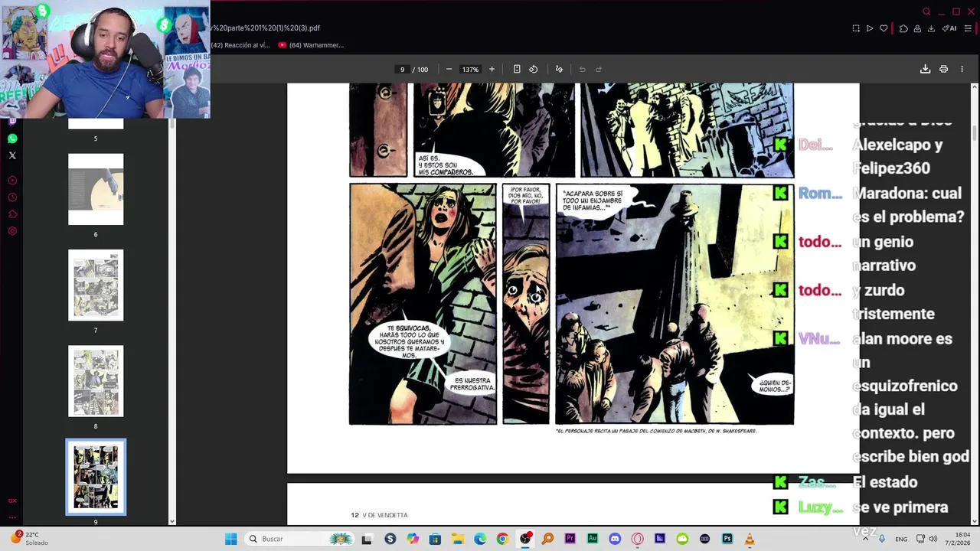The height and width of the screenshot is (551, 980).
Task: Open VLC media player from taskbar
Action: click(x=750, y=539)
